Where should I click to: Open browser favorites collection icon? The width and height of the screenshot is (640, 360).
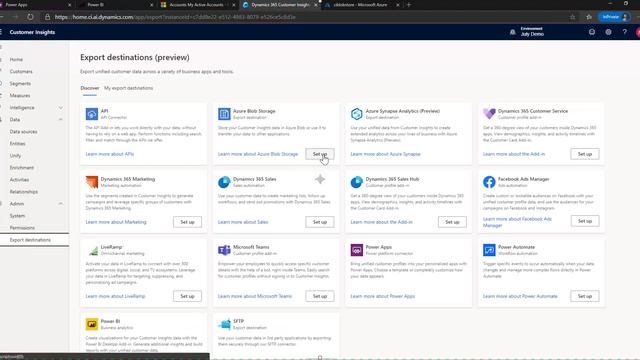589,17
